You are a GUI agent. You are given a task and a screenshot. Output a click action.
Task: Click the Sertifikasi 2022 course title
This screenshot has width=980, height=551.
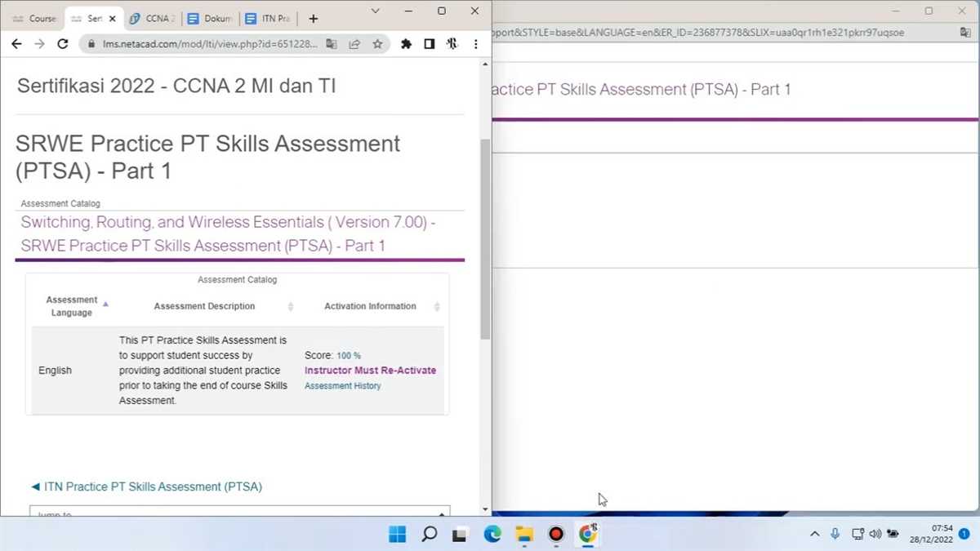[x=176, y=86]
